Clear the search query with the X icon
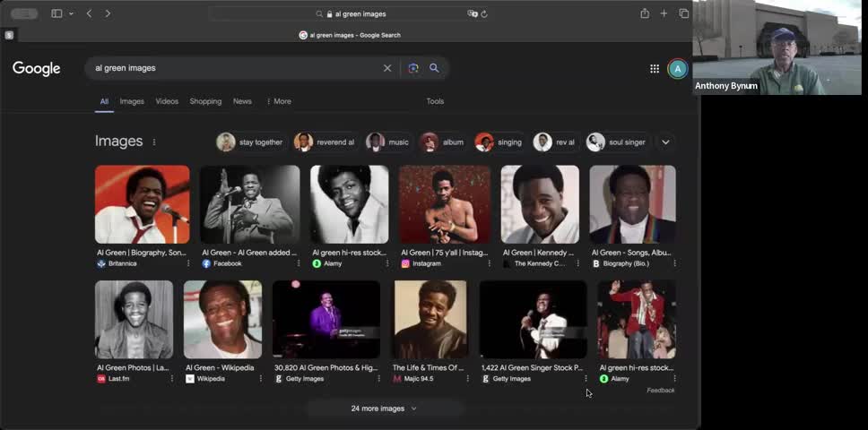The height and width of the screenshot is (430, 868). (387, 68)
